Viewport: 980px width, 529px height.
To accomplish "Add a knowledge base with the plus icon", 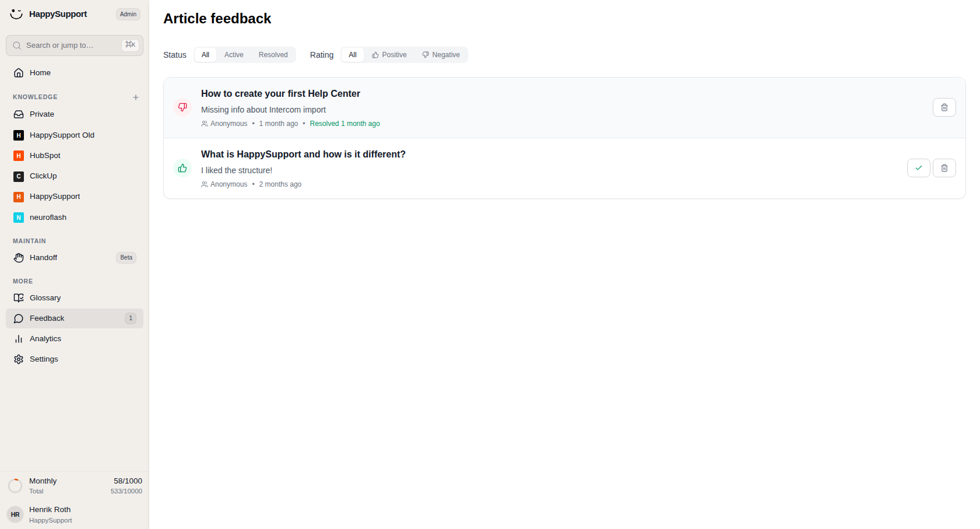I will pos(136,97).
